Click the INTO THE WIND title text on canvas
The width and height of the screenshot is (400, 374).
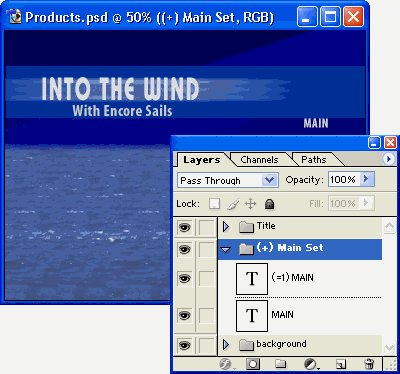(120, 89)
